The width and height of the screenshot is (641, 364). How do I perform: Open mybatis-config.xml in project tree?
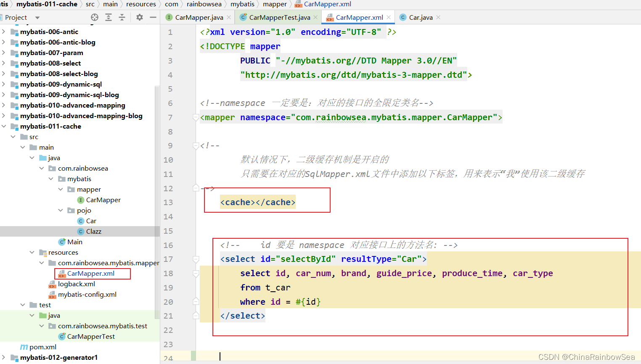[87, 294]
